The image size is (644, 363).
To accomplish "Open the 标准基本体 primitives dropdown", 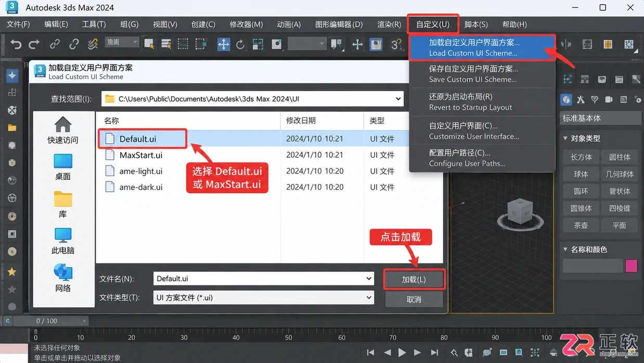I will click(601, 118).
